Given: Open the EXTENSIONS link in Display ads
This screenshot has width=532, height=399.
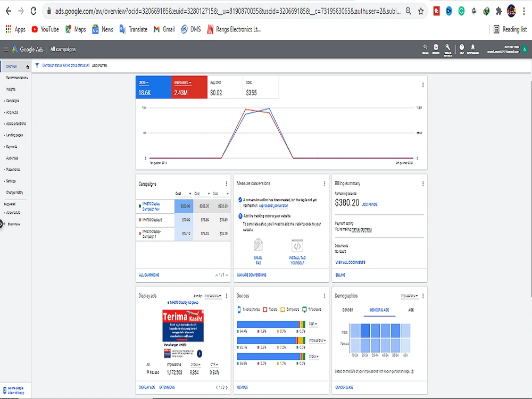Looking at the screenshot, I should (167, 387).
